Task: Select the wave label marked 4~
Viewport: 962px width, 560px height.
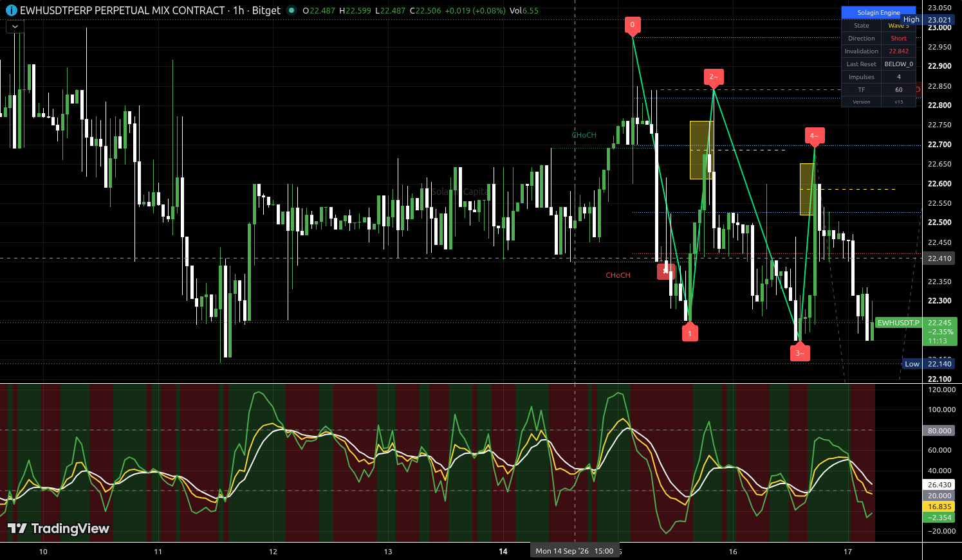Action: 815,136
